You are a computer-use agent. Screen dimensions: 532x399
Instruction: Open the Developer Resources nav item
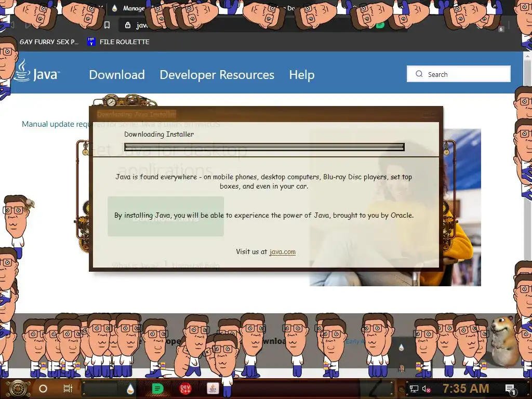(217, 75)
